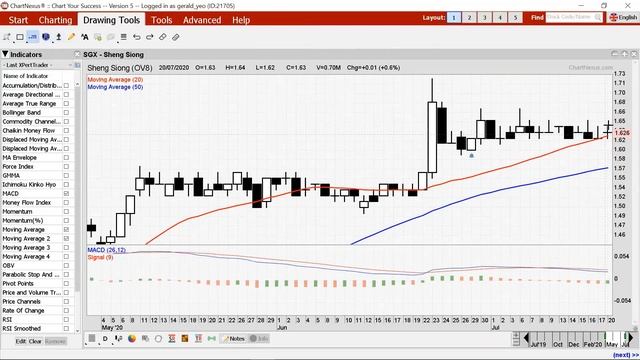
Task: Switch to the Charting tab
Action: click(x=56, y=20)
